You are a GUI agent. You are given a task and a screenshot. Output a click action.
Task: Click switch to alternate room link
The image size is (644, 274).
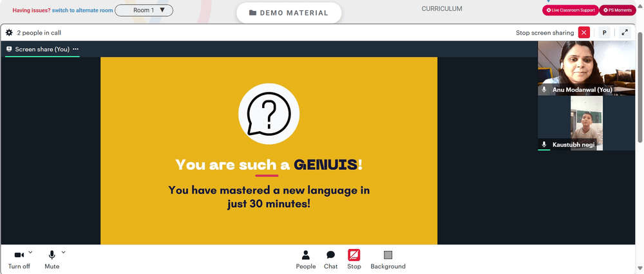tap(82, 10)
